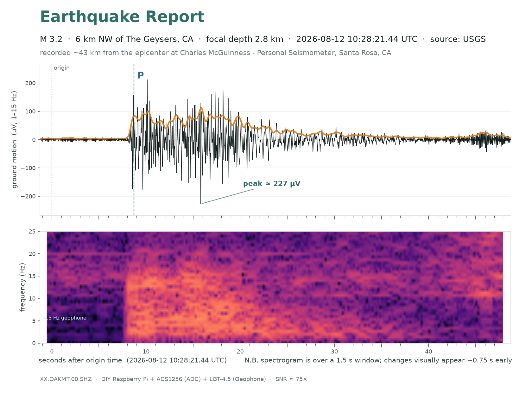Click the "origin" label on the waveform plot

coord(62,68)
